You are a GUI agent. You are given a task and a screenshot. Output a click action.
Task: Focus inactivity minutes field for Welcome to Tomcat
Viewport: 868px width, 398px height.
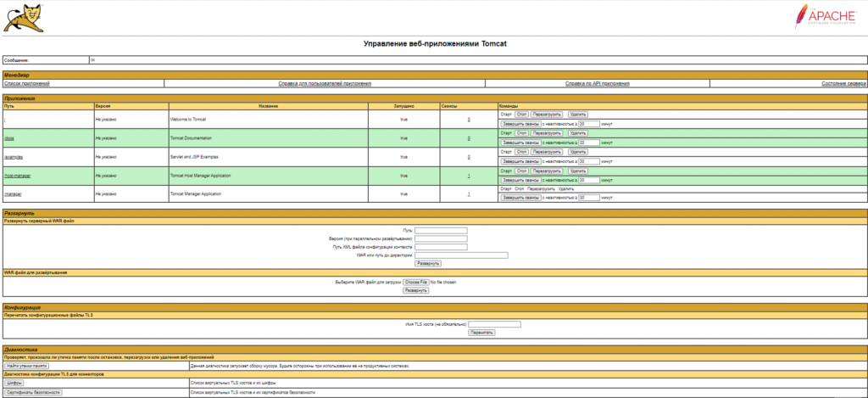pyautogui.click(x=588, y=124)
